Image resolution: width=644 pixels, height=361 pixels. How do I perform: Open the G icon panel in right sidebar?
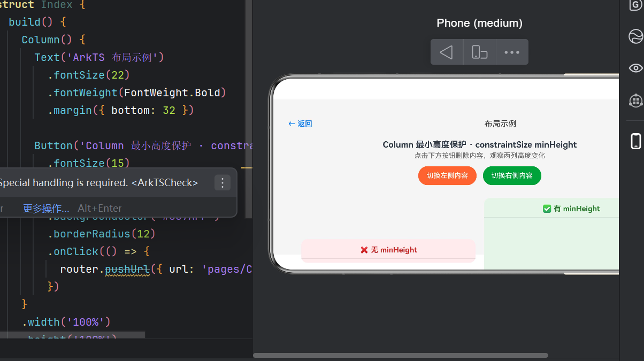pos(635,5)
